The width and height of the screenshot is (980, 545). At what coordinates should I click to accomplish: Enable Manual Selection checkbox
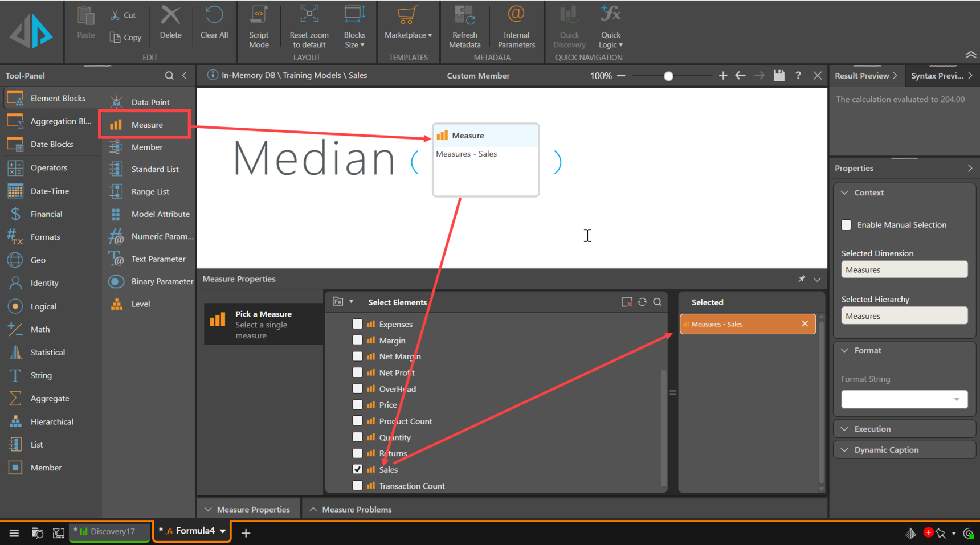847,225
